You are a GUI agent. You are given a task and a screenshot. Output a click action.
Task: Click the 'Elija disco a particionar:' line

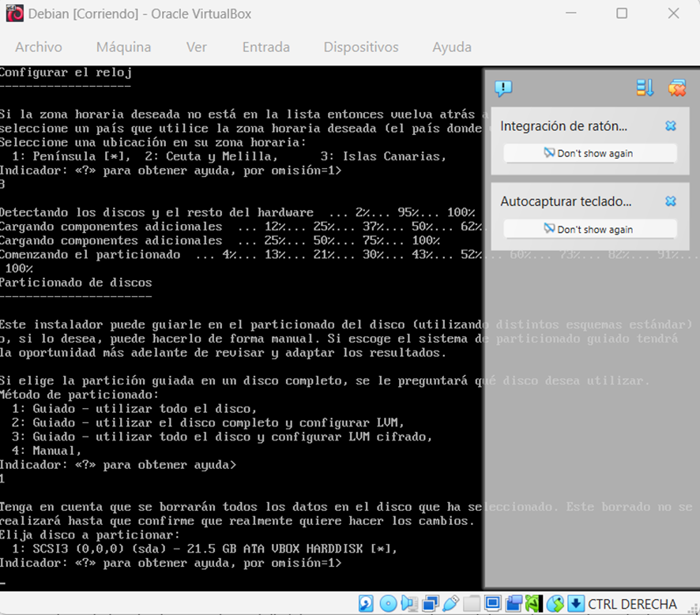[90, 535]
